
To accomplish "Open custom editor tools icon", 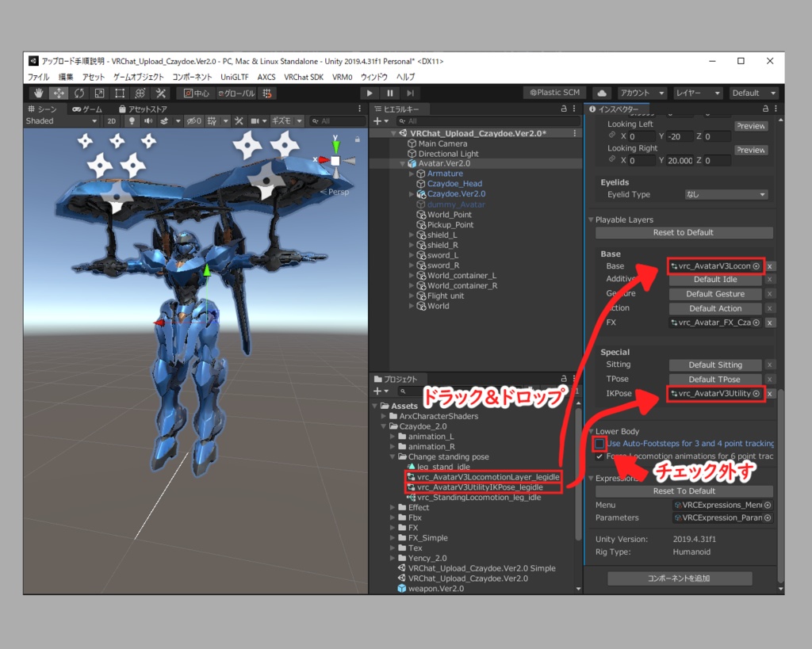I will 160,94.
